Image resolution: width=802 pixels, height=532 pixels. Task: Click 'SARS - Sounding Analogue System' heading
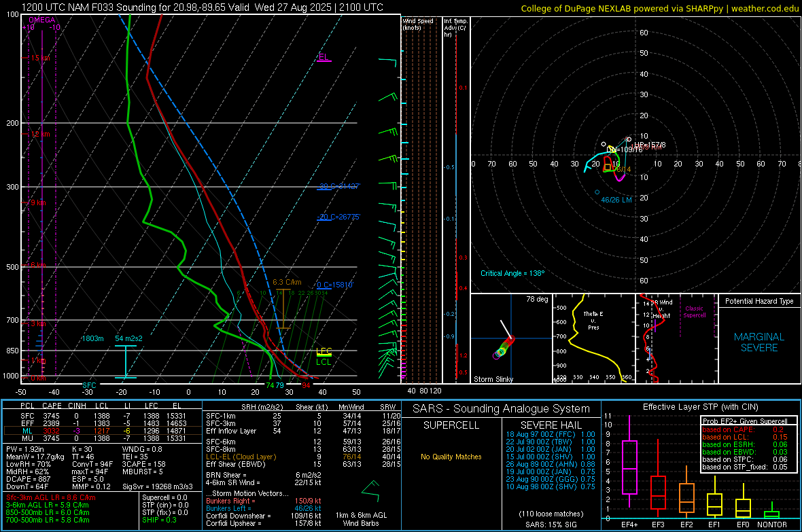[502, 409]
